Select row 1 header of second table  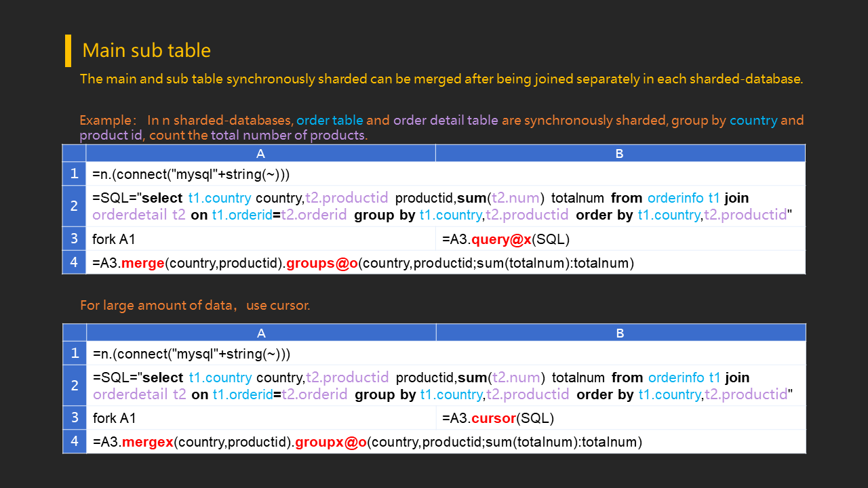pyautogui.click(x=75, y=353)
